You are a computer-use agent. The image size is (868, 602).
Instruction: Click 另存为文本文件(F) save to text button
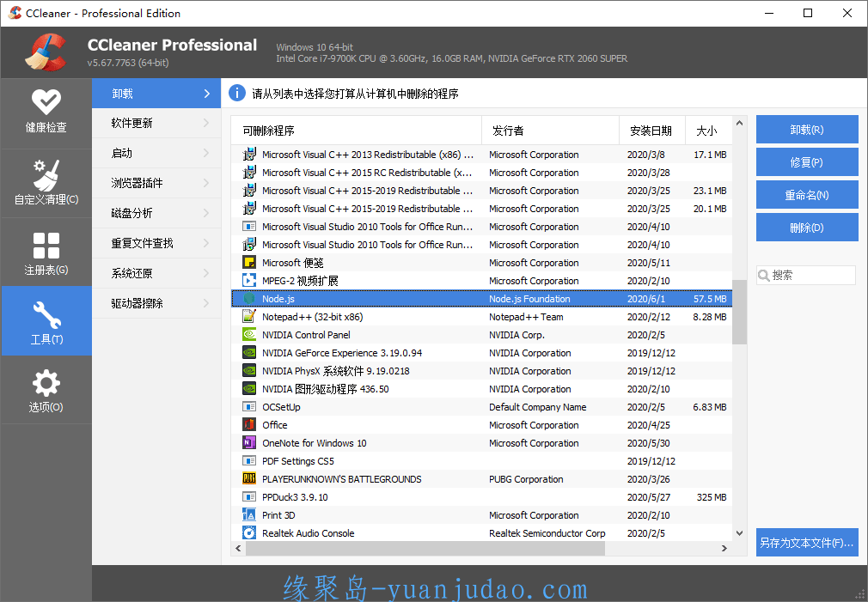(x=807, y=542)
